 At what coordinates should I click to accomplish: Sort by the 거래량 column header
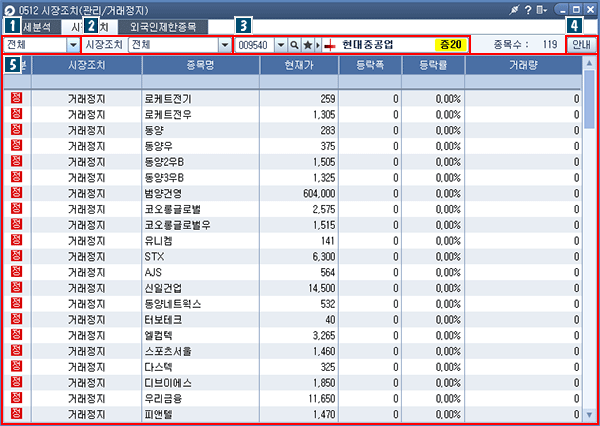[523, 65]
